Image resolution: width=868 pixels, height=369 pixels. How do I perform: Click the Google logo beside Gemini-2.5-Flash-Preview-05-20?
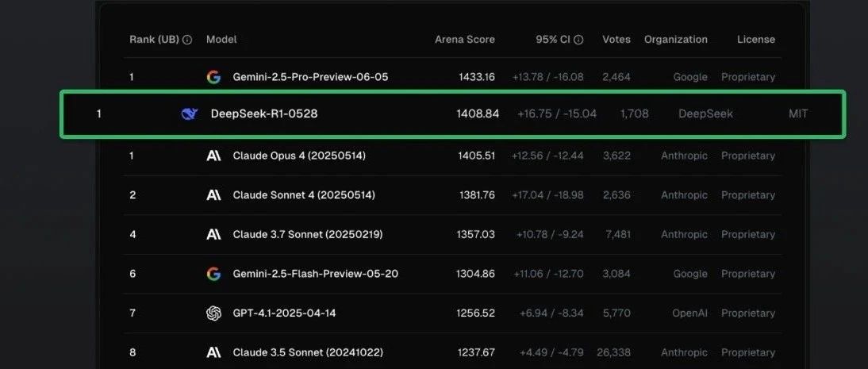tap(213, 274)
